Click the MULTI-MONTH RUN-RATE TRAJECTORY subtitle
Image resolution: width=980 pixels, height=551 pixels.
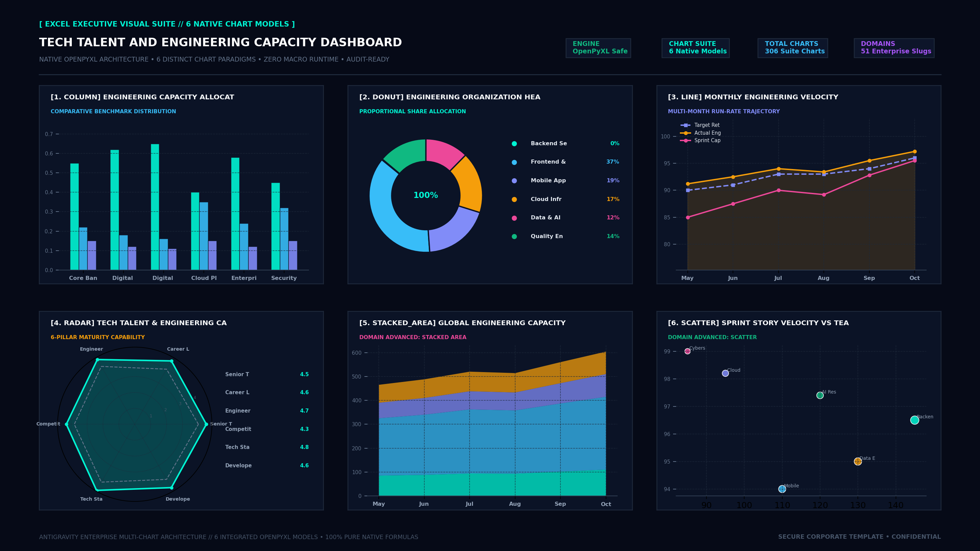click(x=723, y=112)
